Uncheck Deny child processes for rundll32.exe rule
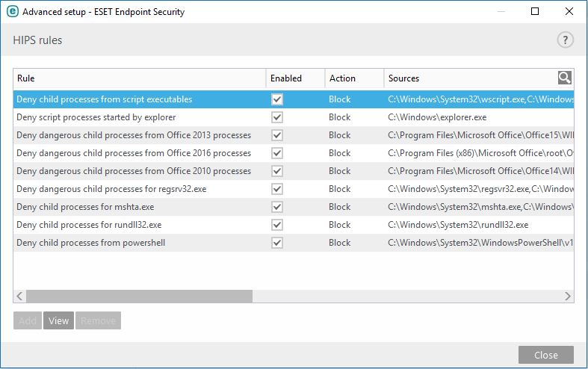This screenshot has height=369, width=588. pos(277,225)
